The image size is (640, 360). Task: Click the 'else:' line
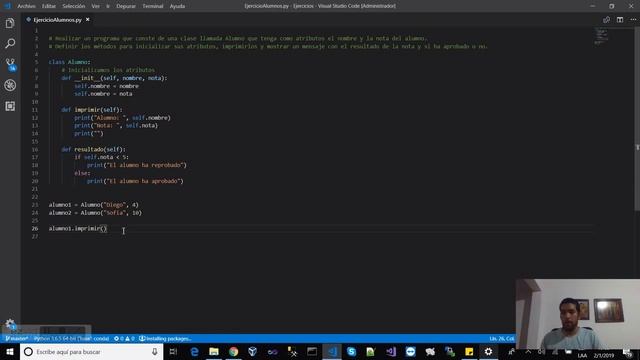pos(82,173)
